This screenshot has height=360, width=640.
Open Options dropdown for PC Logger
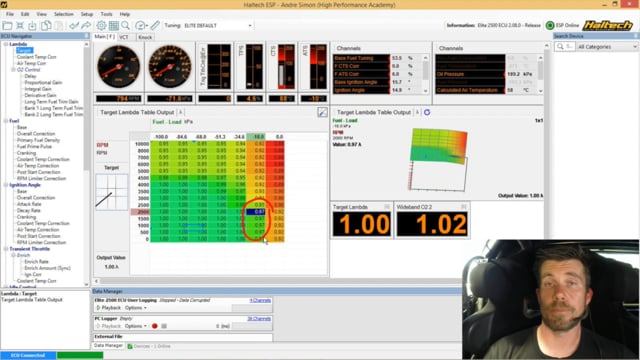[136, 326]
